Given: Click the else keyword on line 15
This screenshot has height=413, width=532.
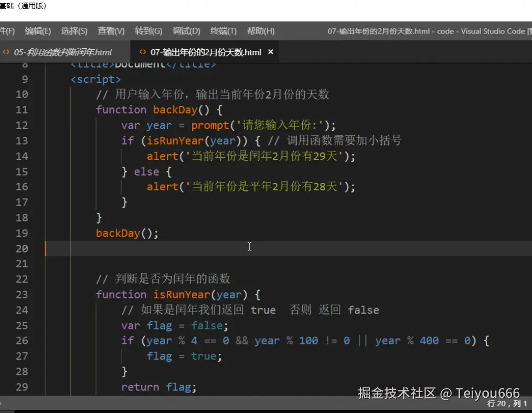Looking at the screenshot, I should 146,172.
